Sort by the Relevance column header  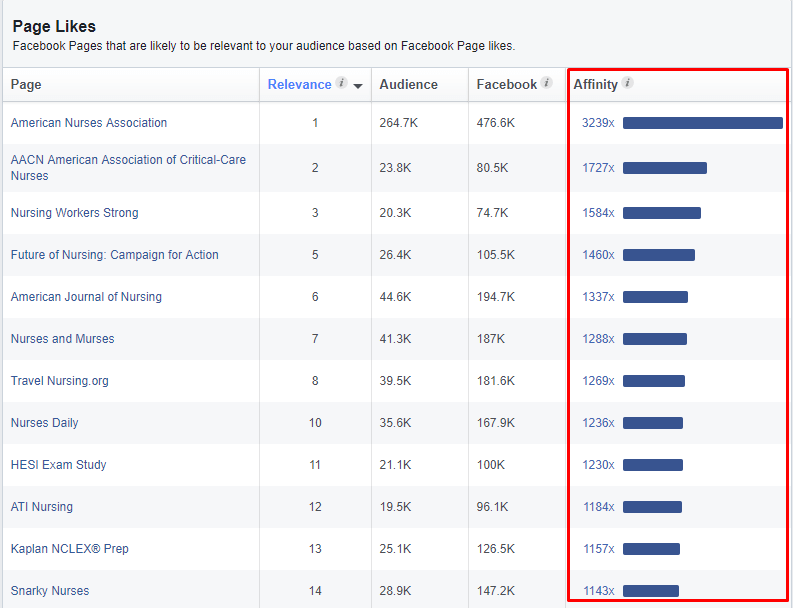pos(299,84)
